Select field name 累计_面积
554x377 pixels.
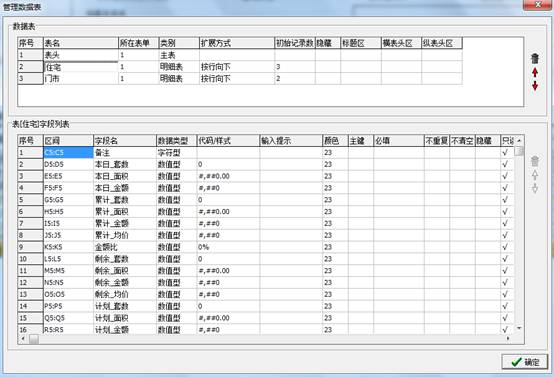coord(125,211)
